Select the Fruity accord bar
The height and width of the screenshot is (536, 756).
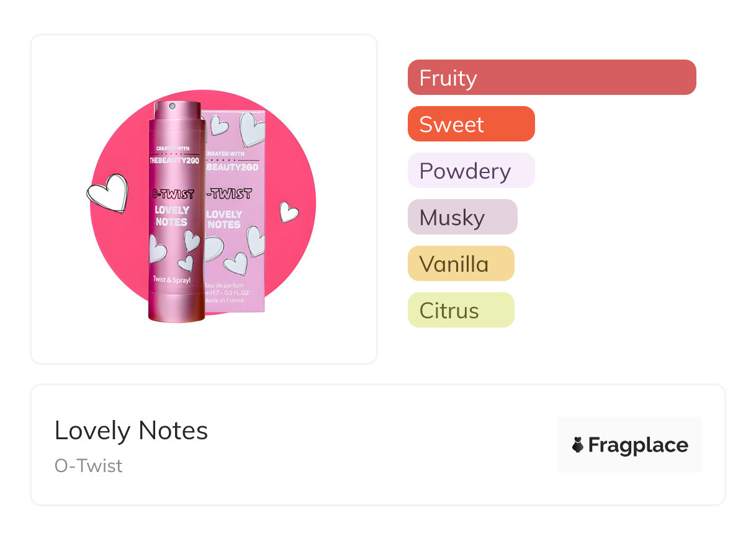coord(551,78)
